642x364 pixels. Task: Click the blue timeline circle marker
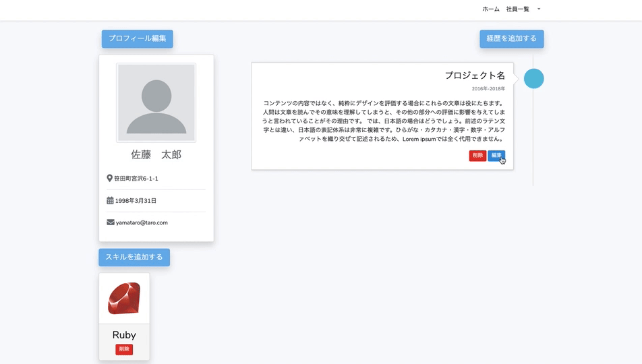(533, 79)
